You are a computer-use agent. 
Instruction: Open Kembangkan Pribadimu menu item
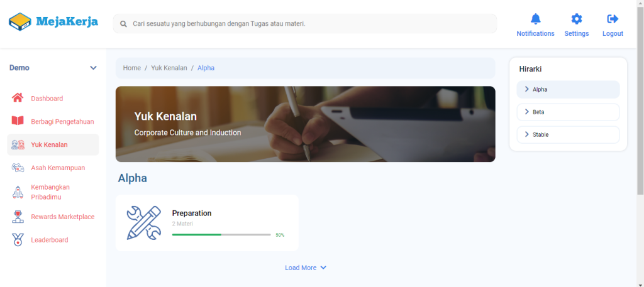click(x=53, y=192)
